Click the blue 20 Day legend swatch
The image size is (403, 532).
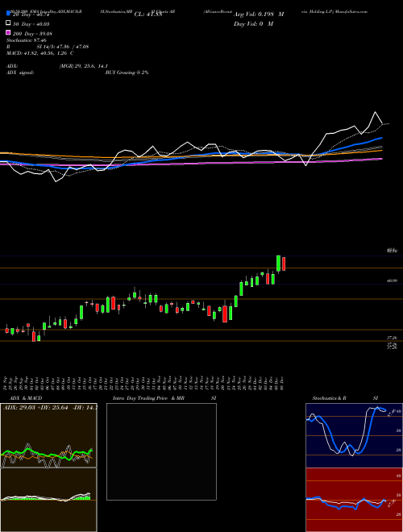pos(8,14)
